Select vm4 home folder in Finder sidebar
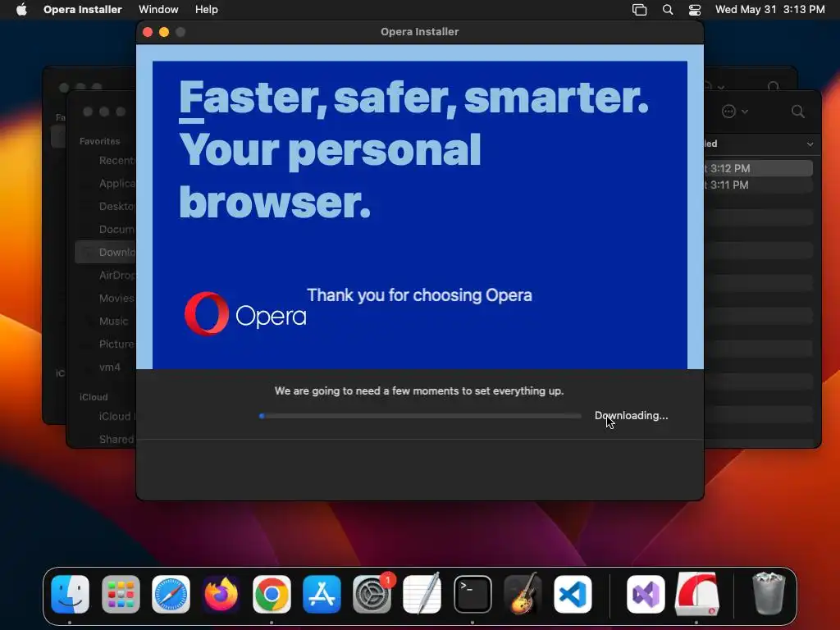The image size is (840, 630). pos(110,367)
